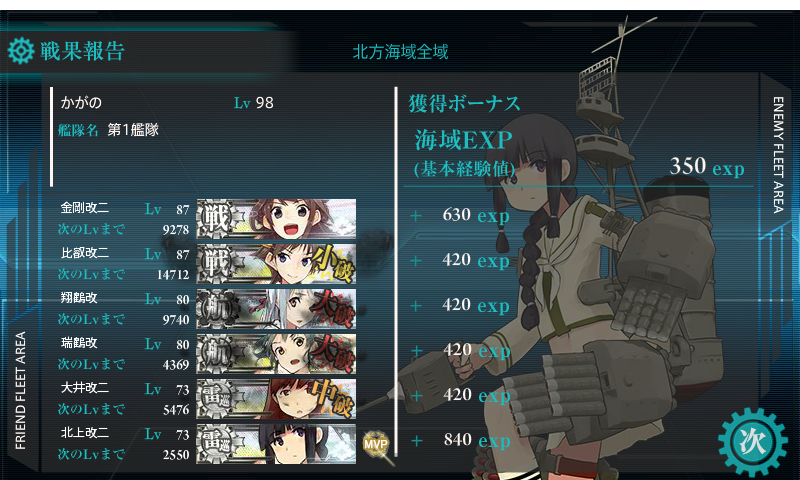
Task: Click the 戦 type icon for 比叡改二
Action: [216, 264]
